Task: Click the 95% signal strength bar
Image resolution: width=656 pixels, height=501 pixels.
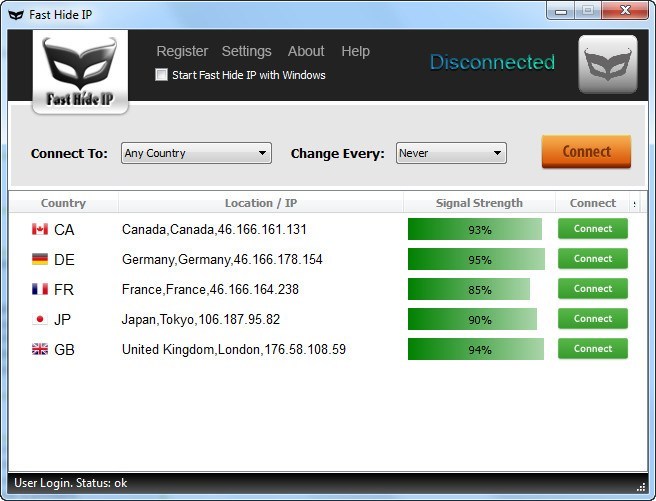Action: click(x=476, y=259)
